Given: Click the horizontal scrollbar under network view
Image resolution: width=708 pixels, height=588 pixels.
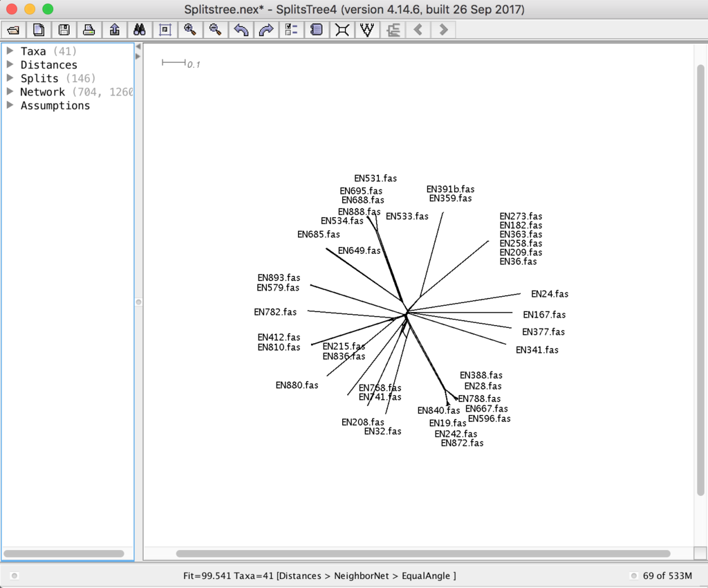Looking at the screenshot, I should coord(423,553).
